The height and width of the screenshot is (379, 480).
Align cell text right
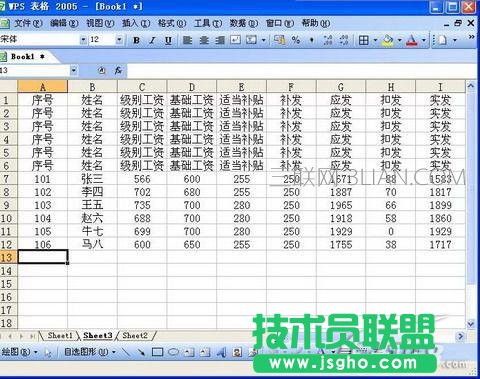[x=220, y=40]
